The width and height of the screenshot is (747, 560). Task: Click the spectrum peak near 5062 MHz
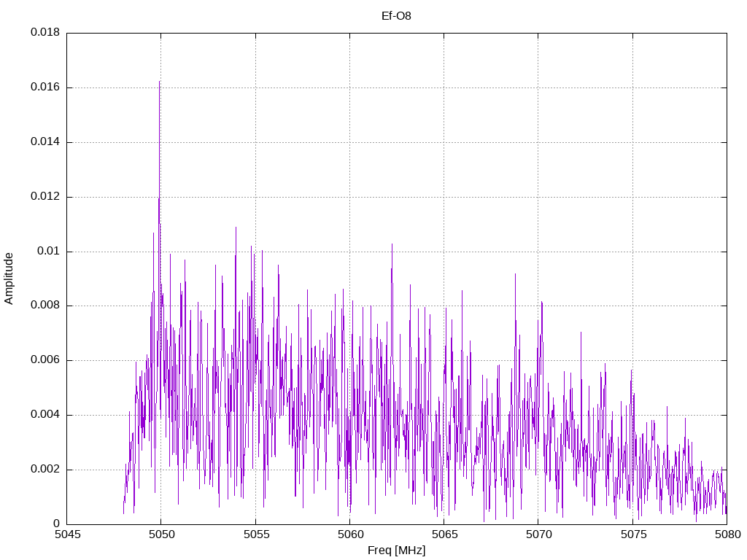(392, 245)
